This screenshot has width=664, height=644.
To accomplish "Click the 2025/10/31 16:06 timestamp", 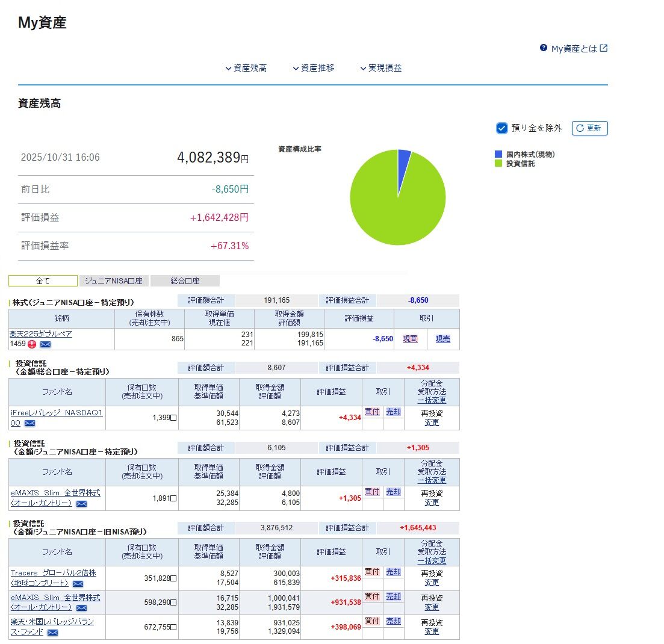I will (60, 158).
